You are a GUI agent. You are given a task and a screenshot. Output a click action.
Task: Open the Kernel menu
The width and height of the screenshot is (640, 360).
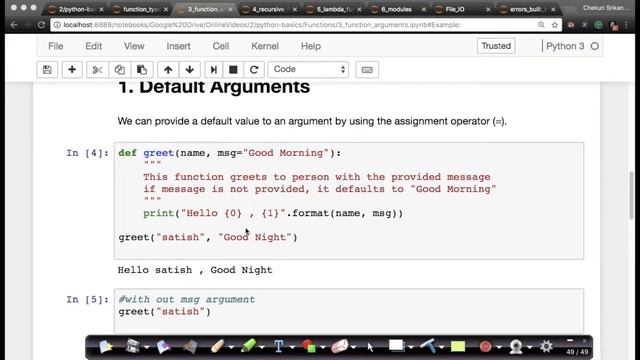[x=265, y=46]
